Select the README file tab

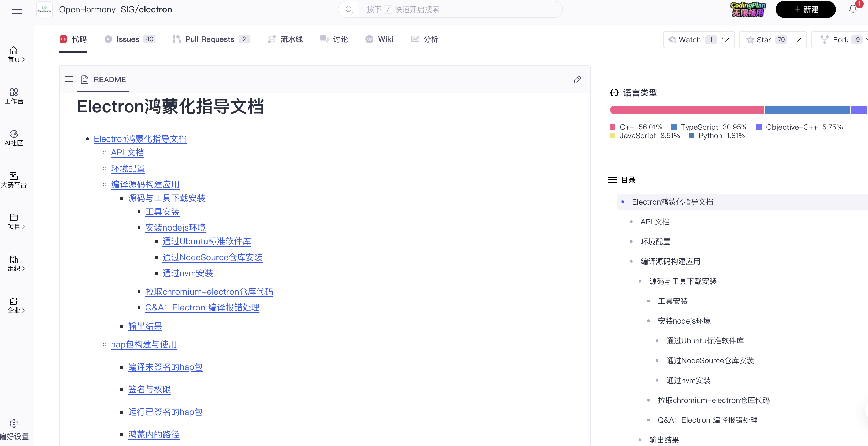click(103, 80)
